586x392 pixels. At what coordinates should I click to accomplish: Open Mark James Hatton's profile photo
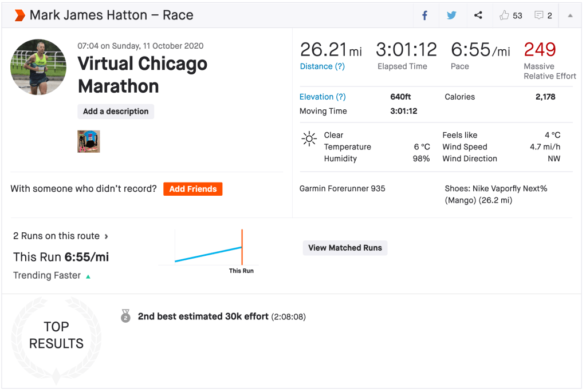pos(38,67)
